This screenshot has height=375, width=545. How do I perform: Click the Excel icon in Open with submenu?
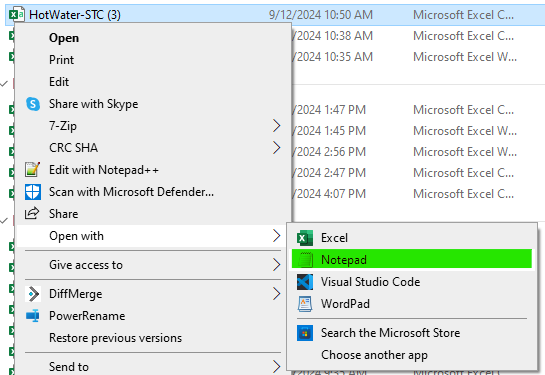[305, 238]
